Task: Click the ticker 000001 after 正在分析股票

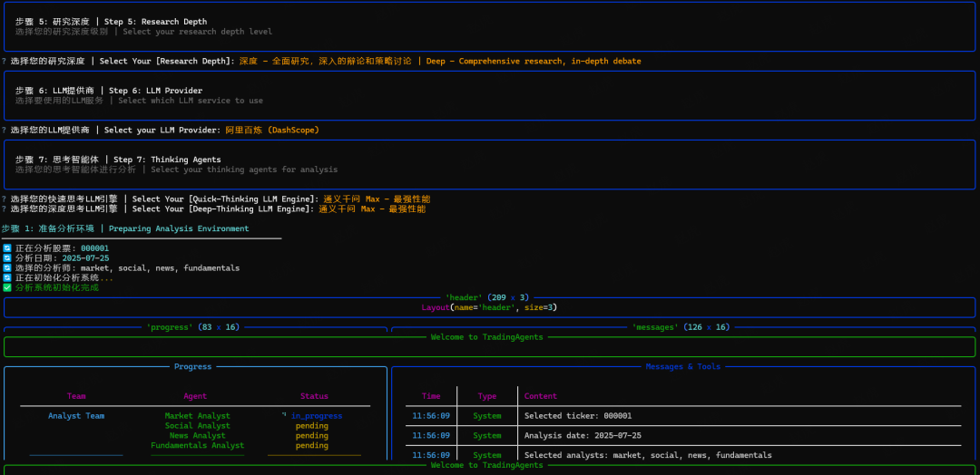Action: 94,248
